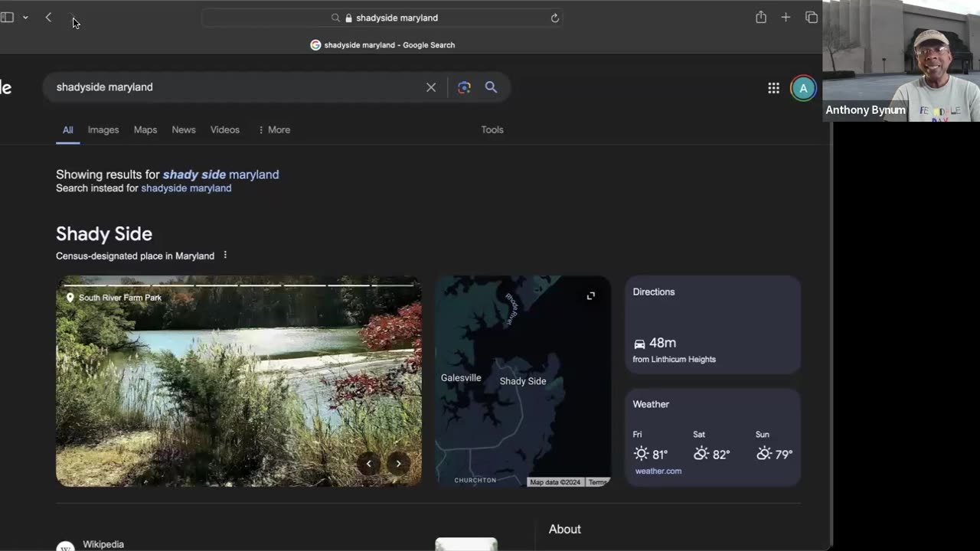Viewport: 980px width, 551px height.
Task: Show the previous photo with the left arrow
Action: click(x=369, y=463)
